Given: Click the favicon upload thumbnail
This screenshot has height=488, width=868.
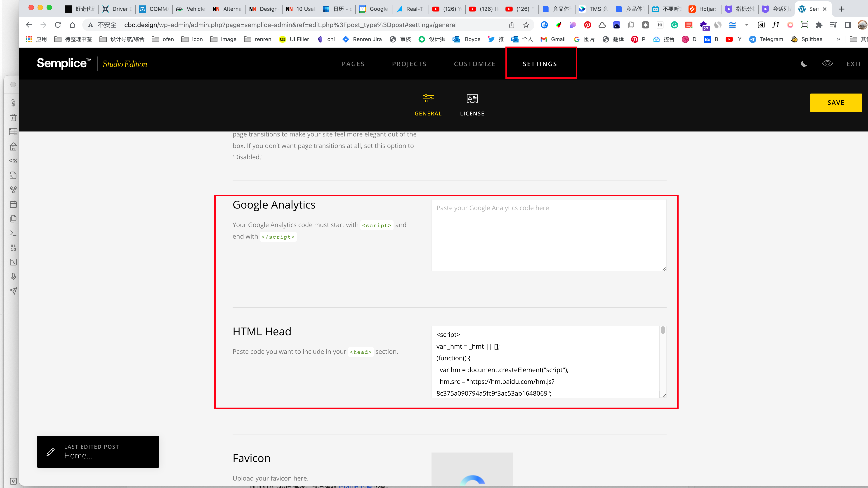Looking at the screenshot, I should click(472, 469).
